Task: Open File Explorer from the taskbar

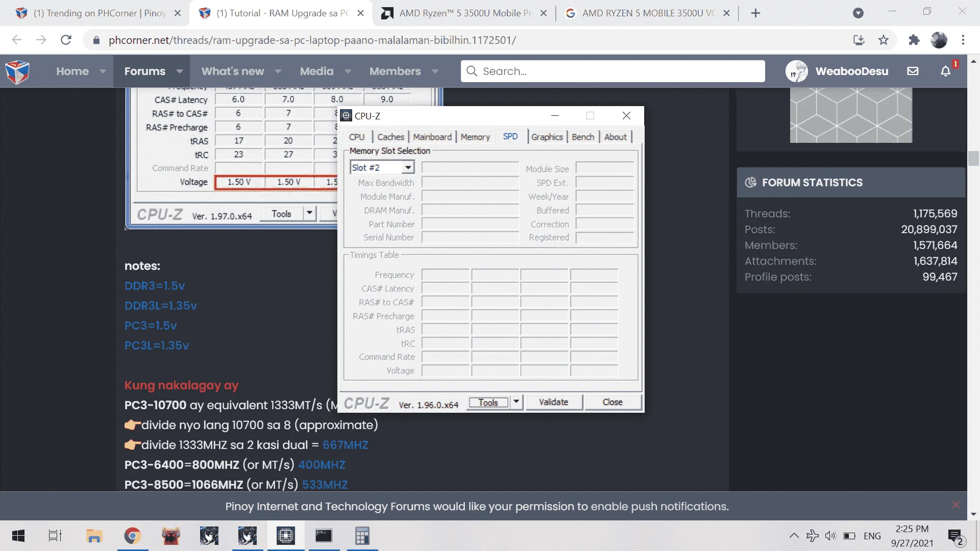Action: click(x=94, y=536)
